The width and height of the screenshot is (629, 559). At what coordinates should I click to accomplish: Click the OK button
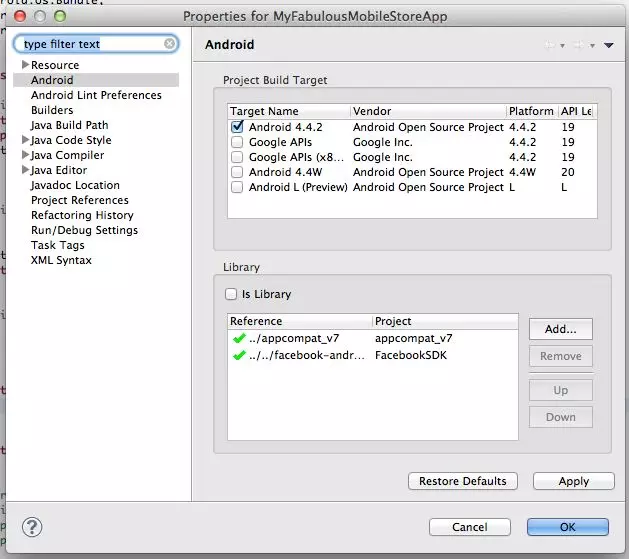[x=567, y=527]
